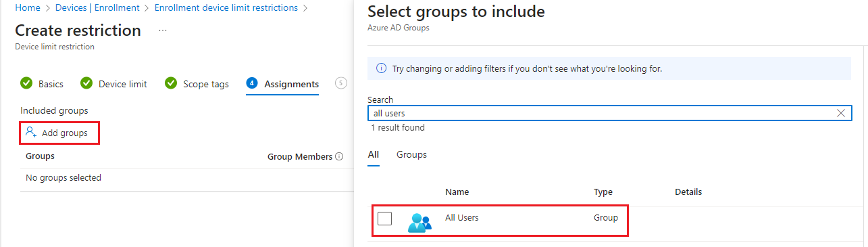Image resolution: width=868 pixels, height=247 pixels.
Task: Switch to the Groups filter tab
Action: pos(411,155)
